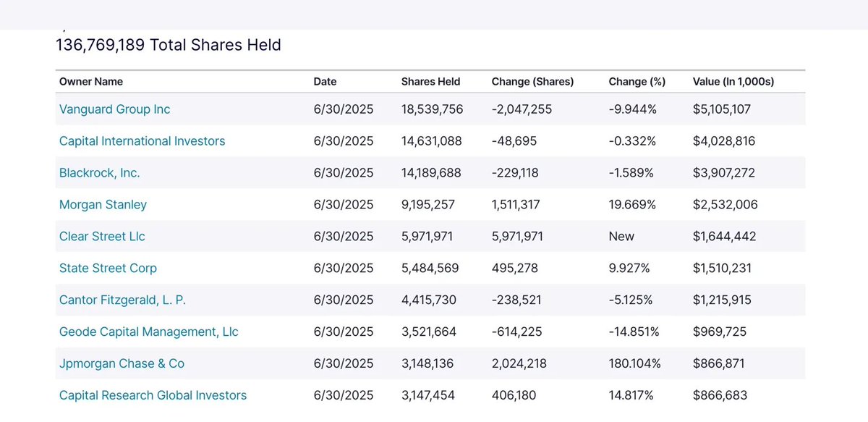Open the State Street Corp link
The width and height of the screenshot is (868, 422).
[108, 269]
